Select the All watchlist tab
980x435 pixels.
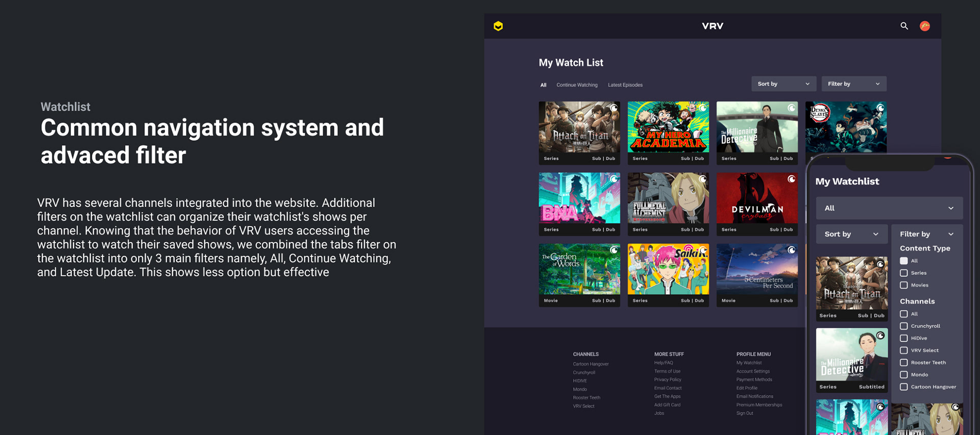point(543,85)
